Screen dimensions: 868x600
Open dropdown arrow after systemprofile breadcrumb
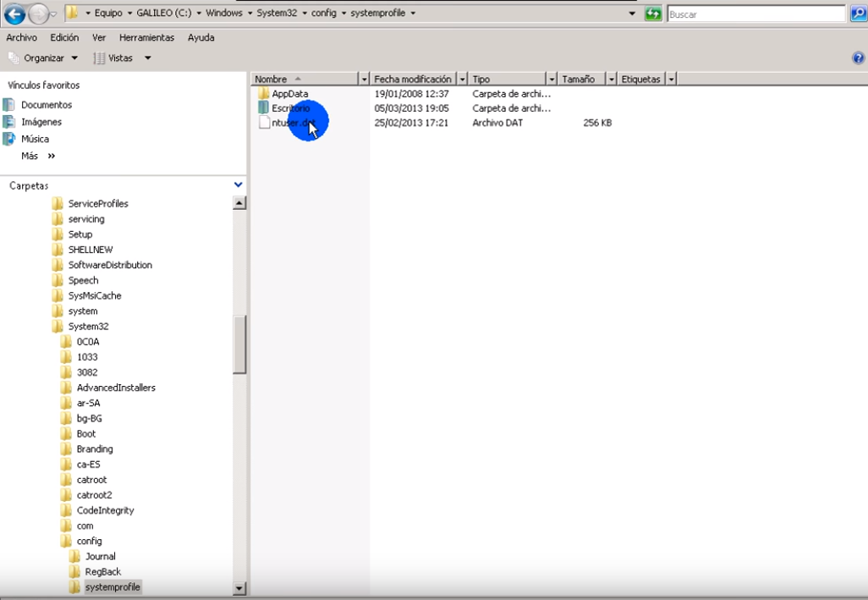click(x=413, y=13)
